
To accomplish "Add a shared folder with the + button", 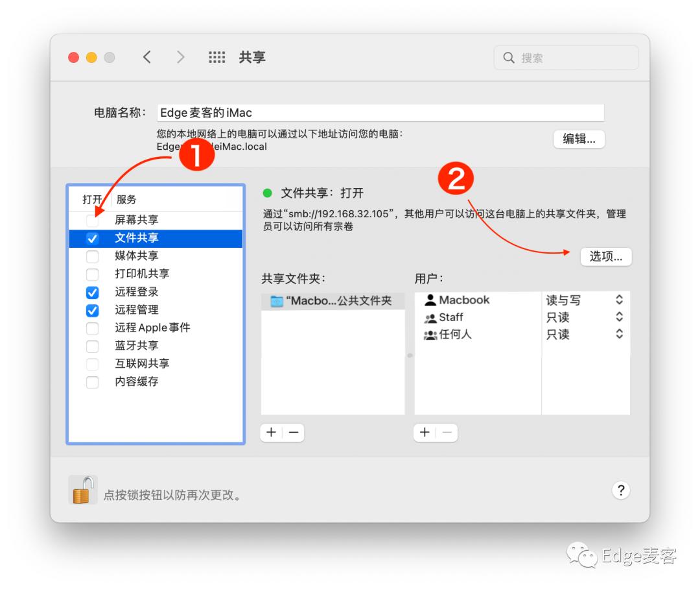I will [271, 432].
